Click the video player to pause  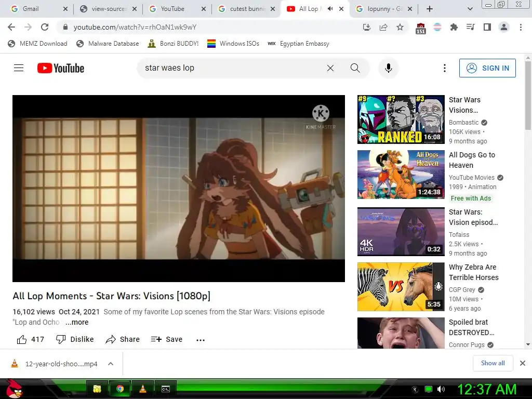(x=179, y=188)
